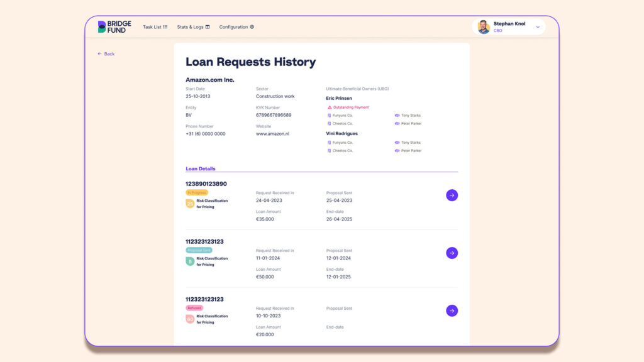
Task: Select the Loan Details tab
Action: [201, 168]
